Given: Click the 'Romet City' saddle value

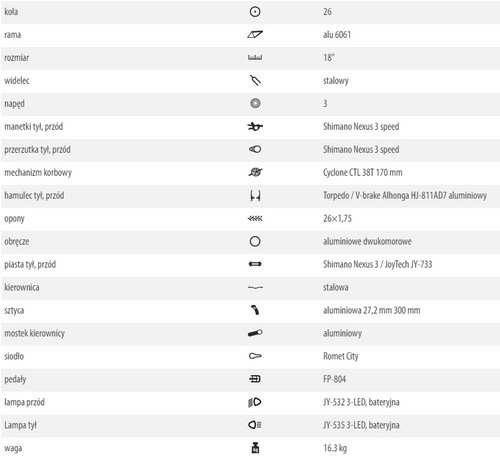Looking at the screenshot, I should pyautogui.click(x=341, y=356).
